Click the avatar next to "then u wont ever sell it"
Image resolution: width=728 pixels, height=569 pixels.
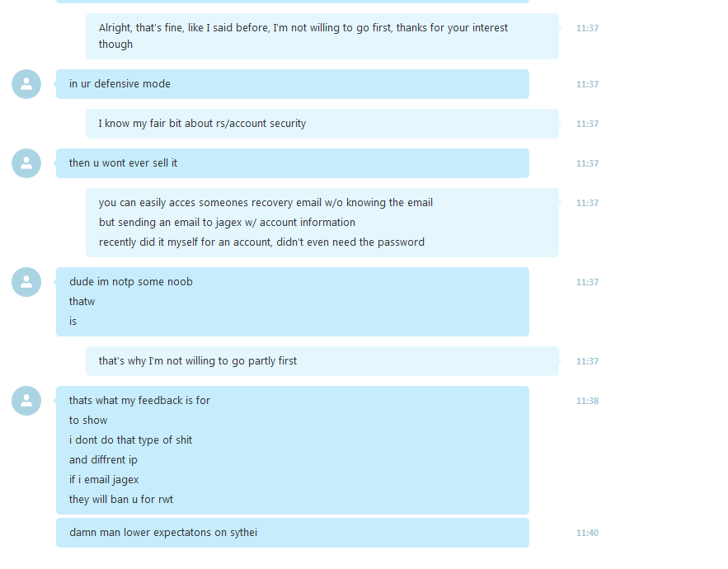coord(26,163)
